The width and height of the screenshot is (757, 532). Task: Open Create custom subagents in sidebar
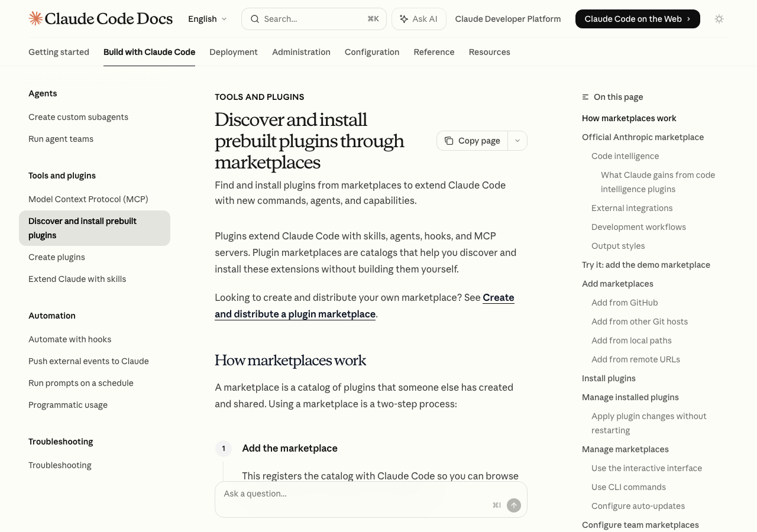click(78, 117)
